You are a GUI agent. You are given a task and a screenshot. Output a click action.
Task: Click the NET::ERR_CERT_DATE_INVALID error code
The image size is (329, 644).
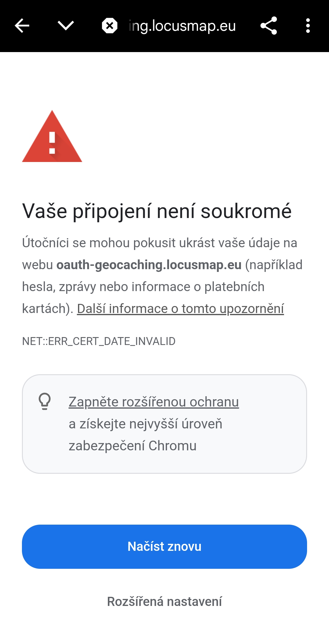(x=99, y=341)
